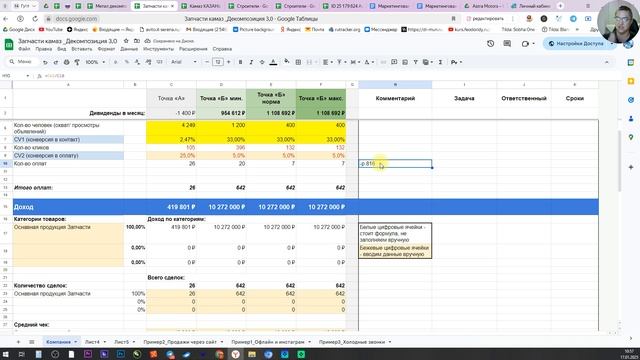The height and width of the screenshot is (360, 640).
Task: Open the borders tool
Action: pos(298,62)
